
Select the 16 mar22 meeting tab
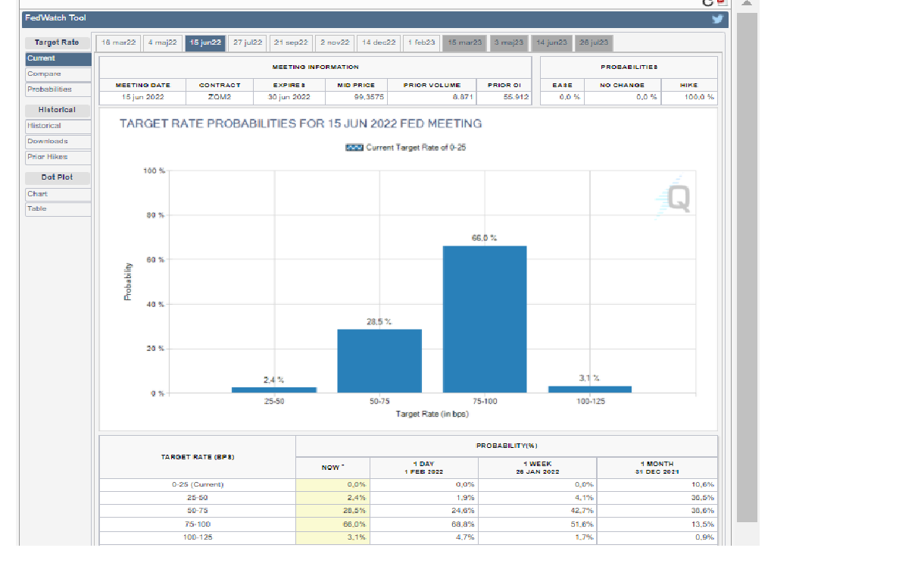point(117,43)
